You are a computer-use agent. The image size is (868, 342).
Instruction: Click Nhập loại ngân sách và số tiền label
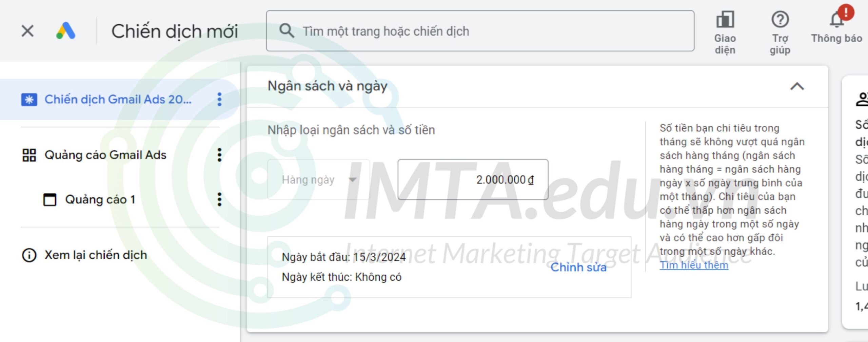coord(351,130)
